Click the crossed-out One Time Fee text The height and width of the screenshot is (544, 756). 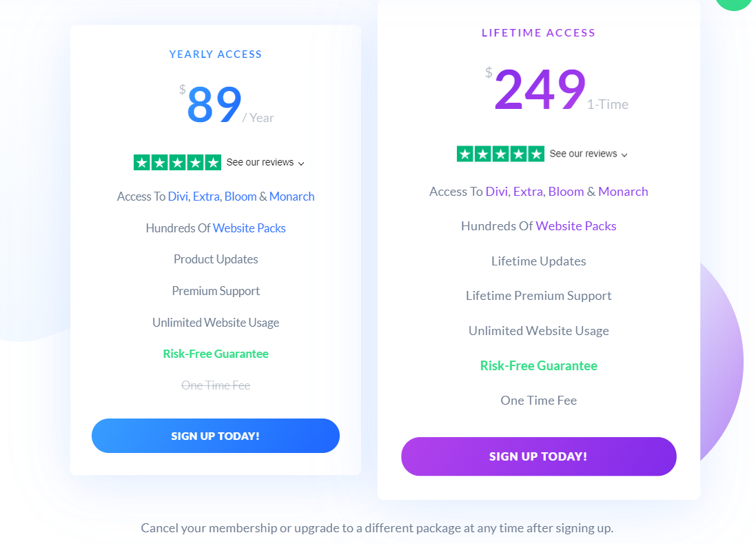215,385
